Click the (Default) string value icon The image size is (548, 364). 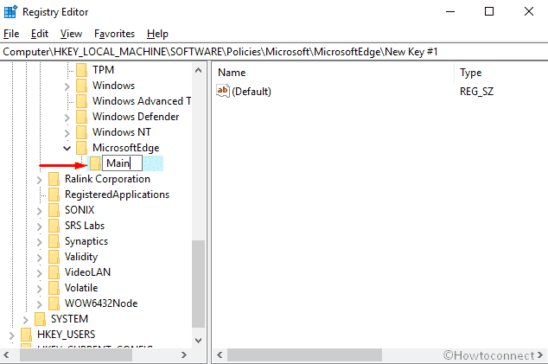click(223, 91)
